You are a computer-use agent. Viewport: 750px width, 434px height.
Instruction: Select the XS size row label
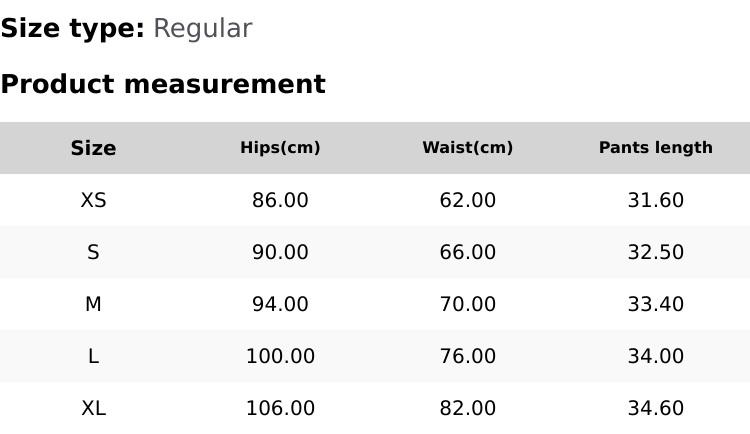coord(93,201)
